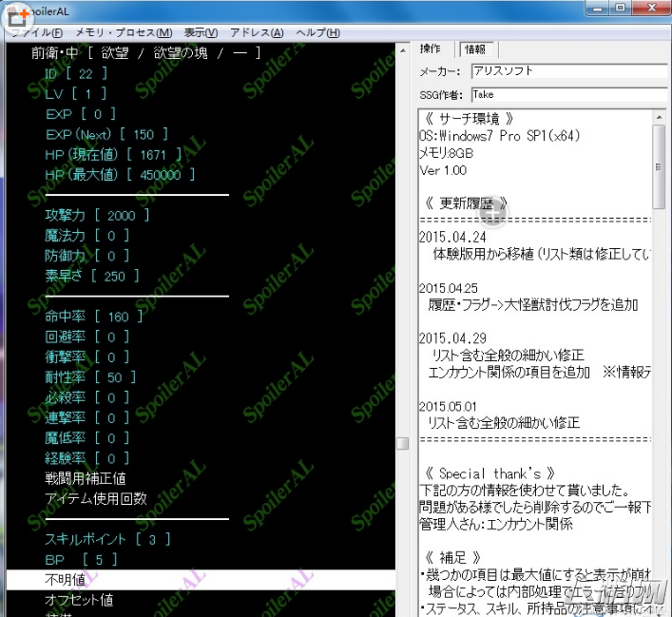Click the 《 補足 》 heading
Screen dimensions: 672x617
[x=452, y=557]
